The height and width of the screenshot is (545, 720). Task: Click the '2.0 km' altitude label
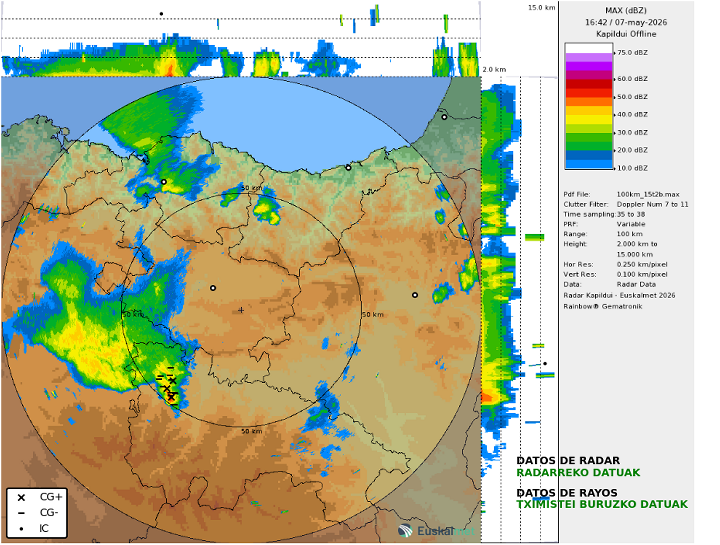pos(494,70)
